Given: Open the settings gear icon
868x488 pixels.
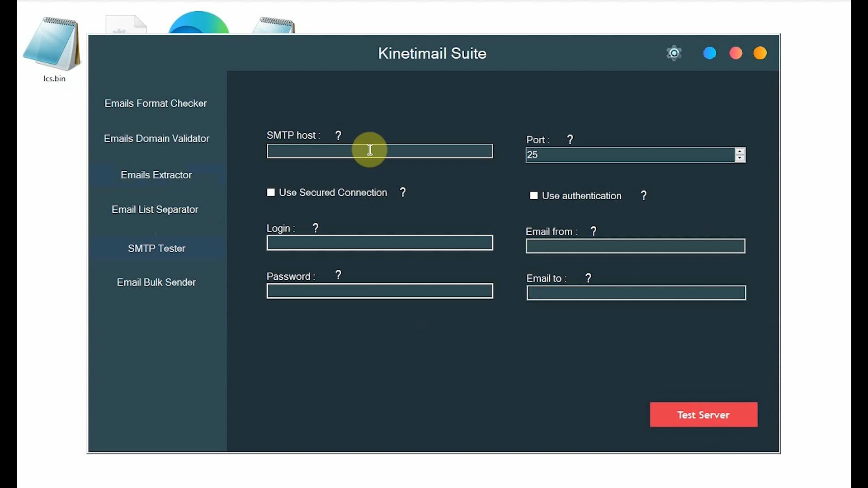Looking at the screenshot, I should [x=674, y=53].
